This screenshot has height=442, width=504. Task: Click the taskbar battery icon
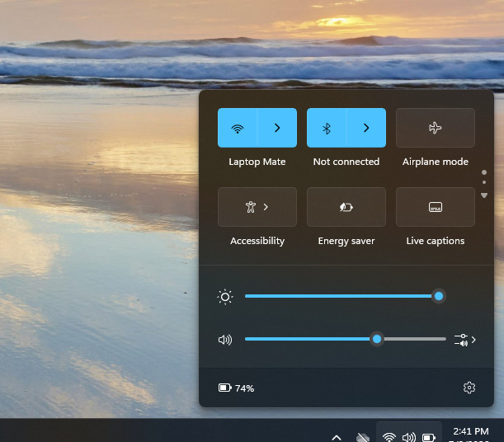click(x=429, y=438)
